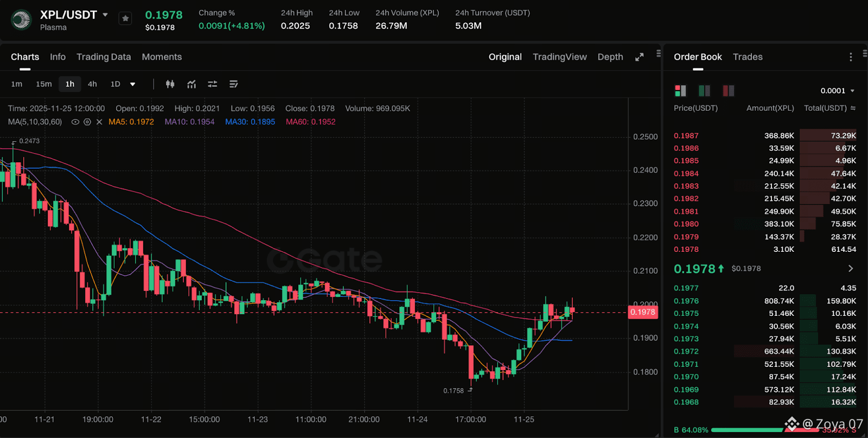Select the Original chart view
Viewport: 868px width, 438px height.
click(505, 57)
